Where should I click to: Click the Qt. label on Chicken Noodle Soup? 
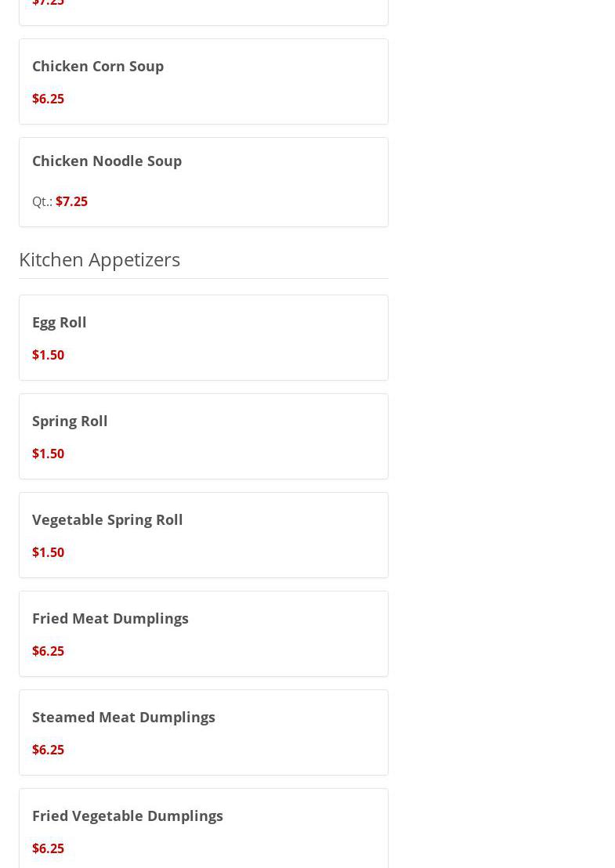click(42, 201)
